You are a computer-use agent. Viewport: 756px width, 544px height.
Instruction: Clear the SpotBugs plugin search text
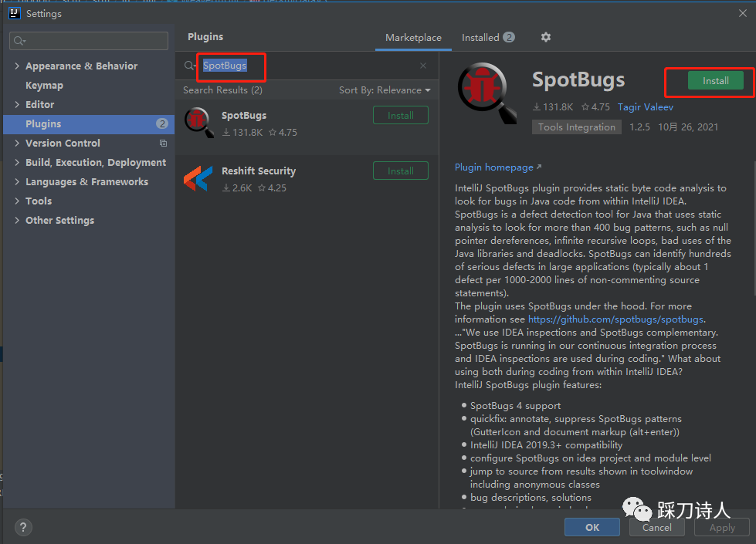423,66
